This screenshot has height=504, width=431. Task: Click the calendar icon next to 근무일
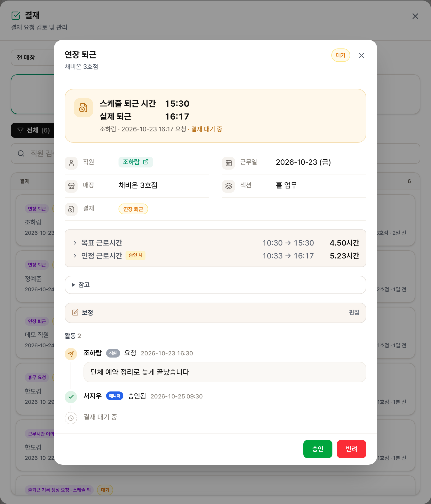click(228, 163)
